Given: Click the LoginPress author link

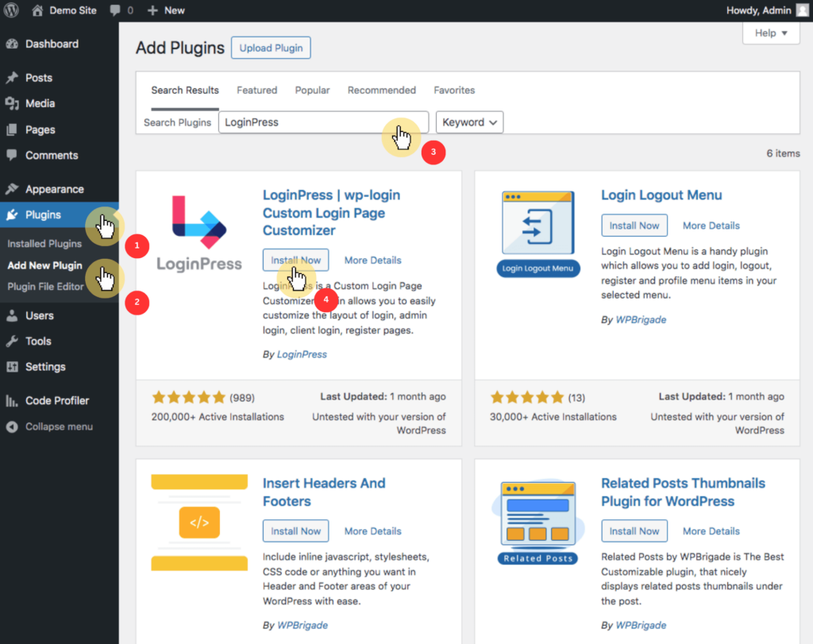Looking at the screenshot, I should (302, 354).
